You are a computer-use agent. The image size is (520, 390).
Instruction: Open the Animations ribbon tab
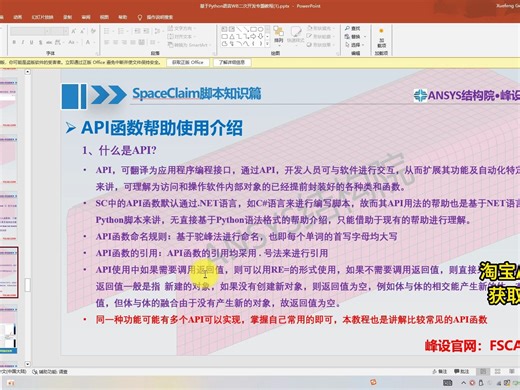(x=18, y=17)
